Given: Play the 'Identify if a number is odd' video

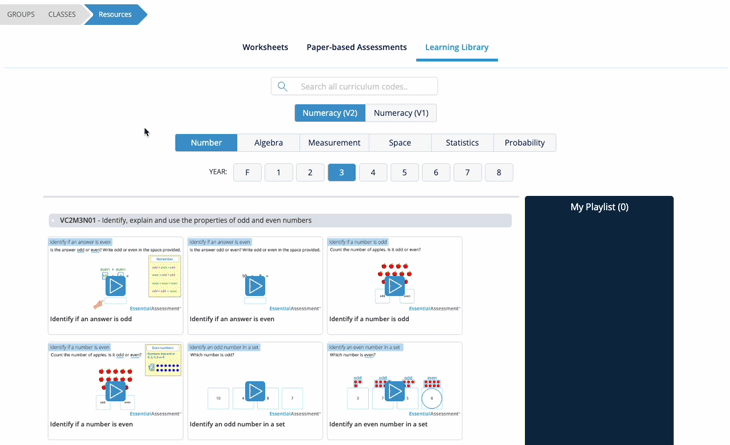Looking at the screenshot, I should click(x=395, y=286).
